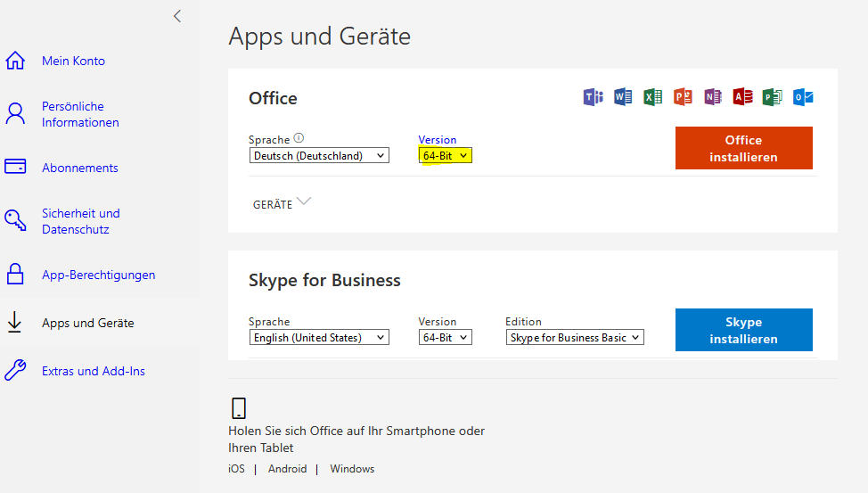The image size is (868, 493).
Task: Click the wrench icon for Extras und Add-Ins
Action: [x=15, y=370]
